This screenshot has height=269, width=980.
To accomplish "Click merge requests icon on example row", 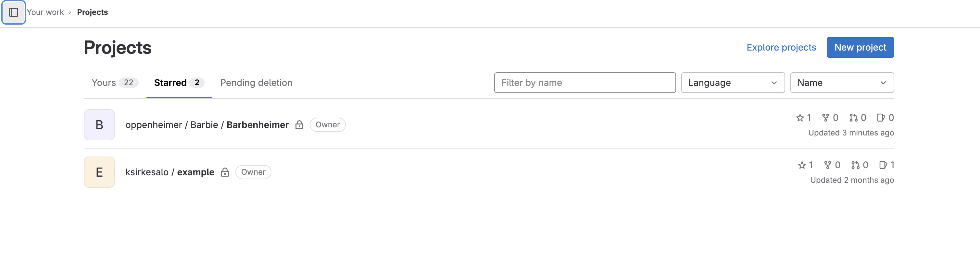I will coord(855,165).
